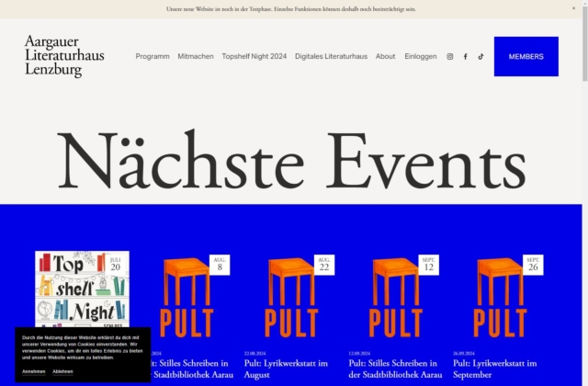This screenshot has width=588, height=386.
Task: Open the Aug. 8 Pult event image
Action: click(x=187, y=297)
